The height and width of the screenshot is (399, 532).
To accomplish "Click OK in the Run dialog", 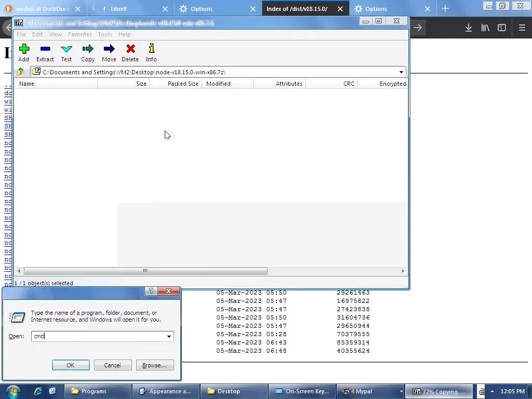I will (x=71, y=365).
